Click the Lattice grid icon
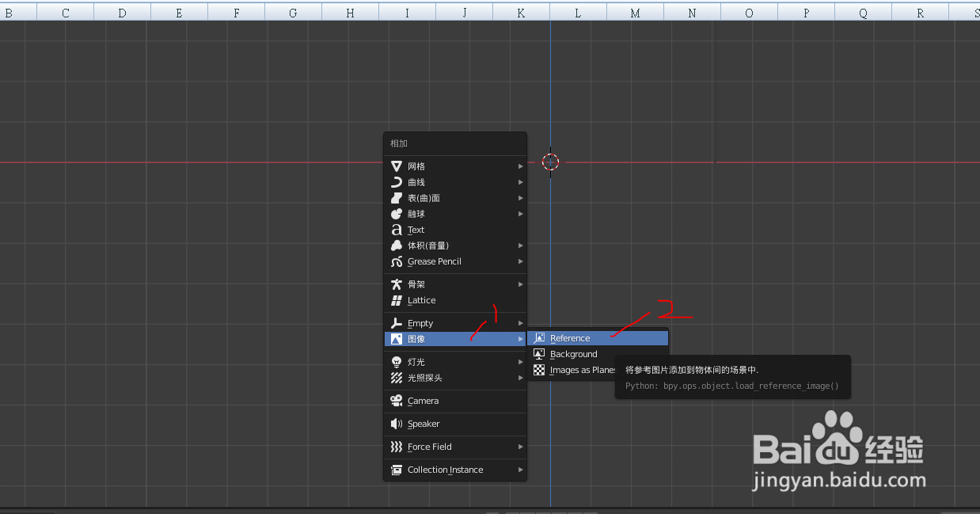Viewport: 980px width, 514px height. [x=397, y=300]
